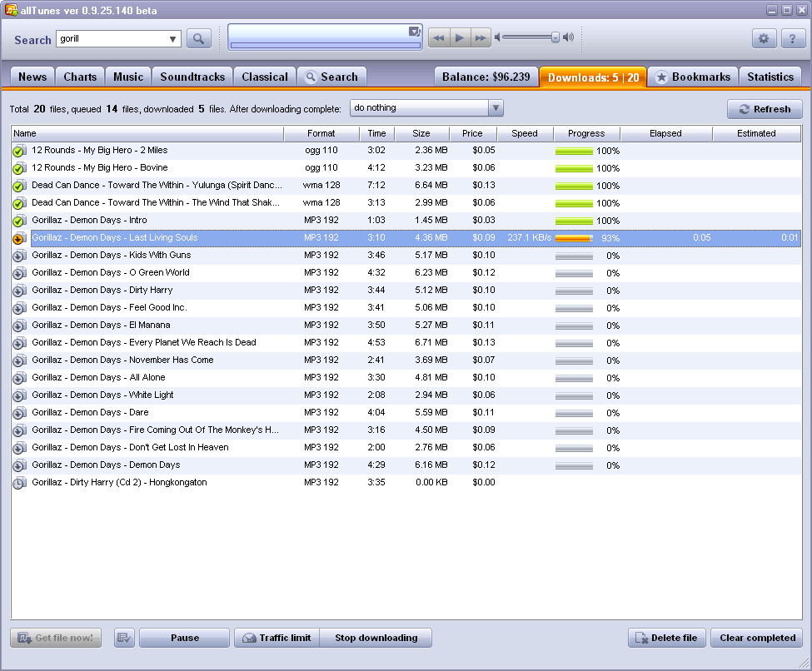Click the Delete file button
Screen dimensions: 812x671
coord(667,638)
